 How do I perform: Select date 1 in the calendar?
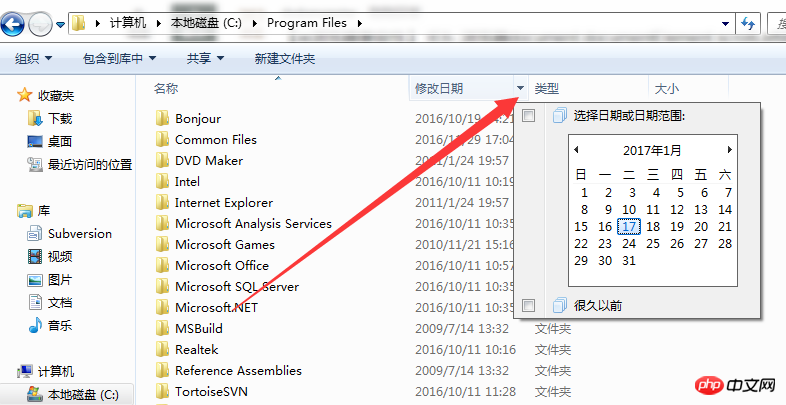tap(584, 193)
